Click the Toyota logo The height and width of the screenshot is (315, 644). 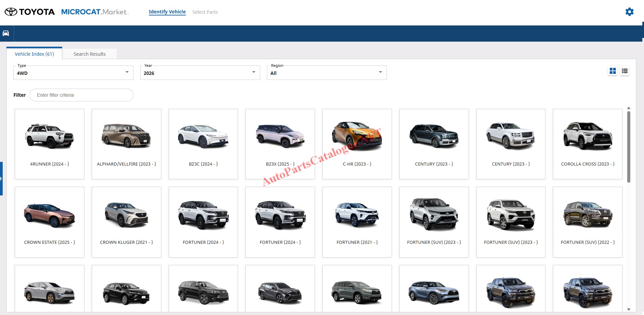coord(30,12)
